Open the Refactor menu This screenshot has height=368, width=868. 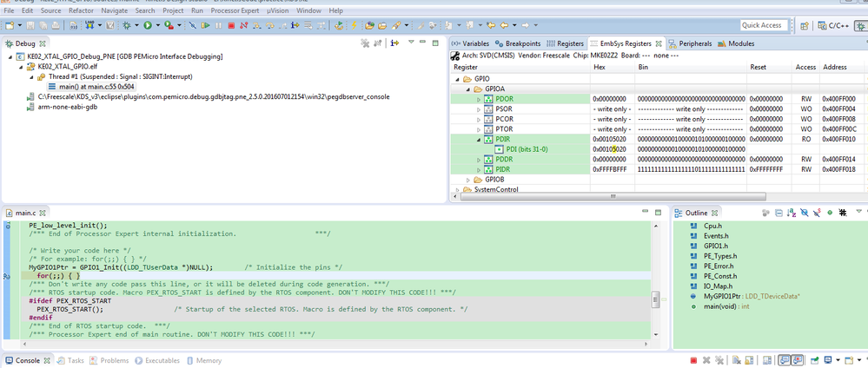click(x=81, y=10)
